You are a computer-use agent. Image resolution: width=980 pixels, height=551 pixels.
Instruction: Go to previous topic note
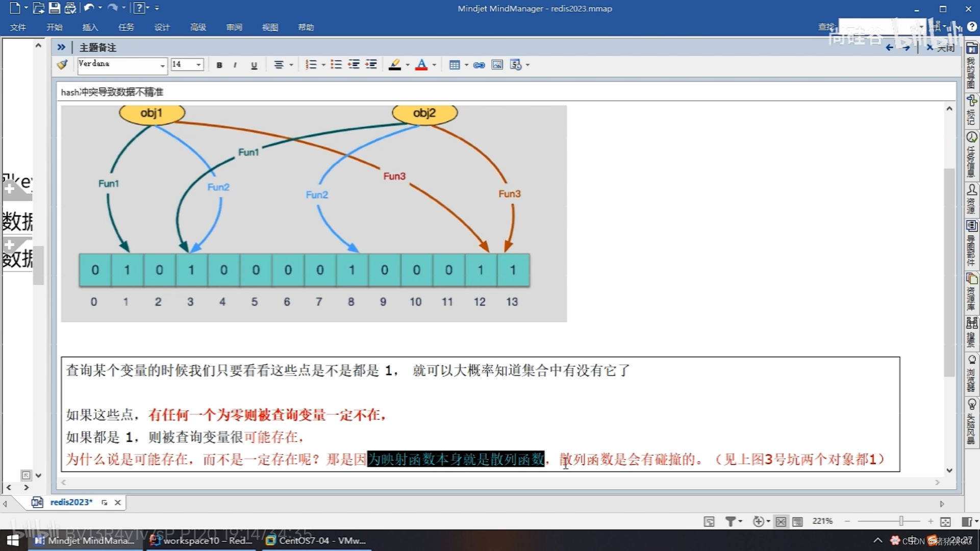pyautogui.click(x=889, y=48)
